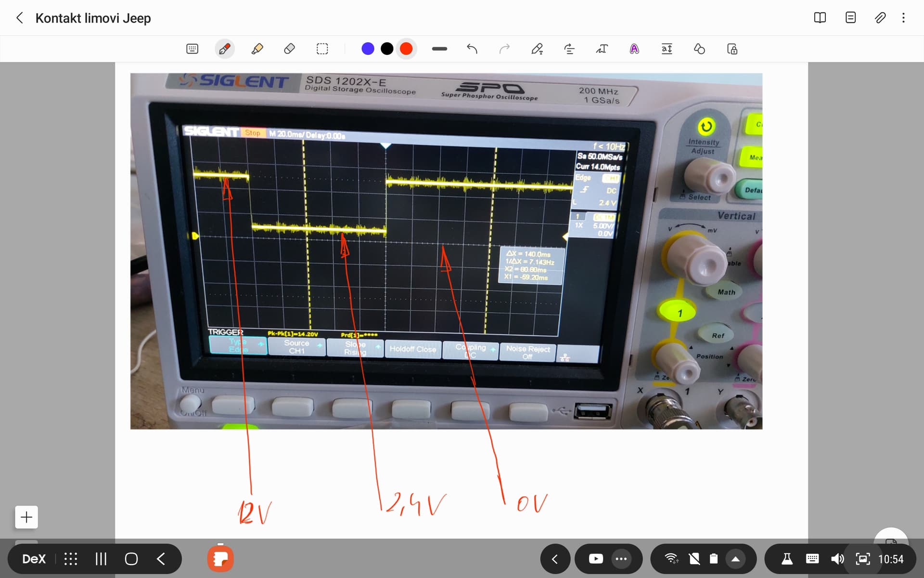This screenshot has height=578, width=924.
Task: Toggle the page lock icon
Action: [x=732, y=49]
